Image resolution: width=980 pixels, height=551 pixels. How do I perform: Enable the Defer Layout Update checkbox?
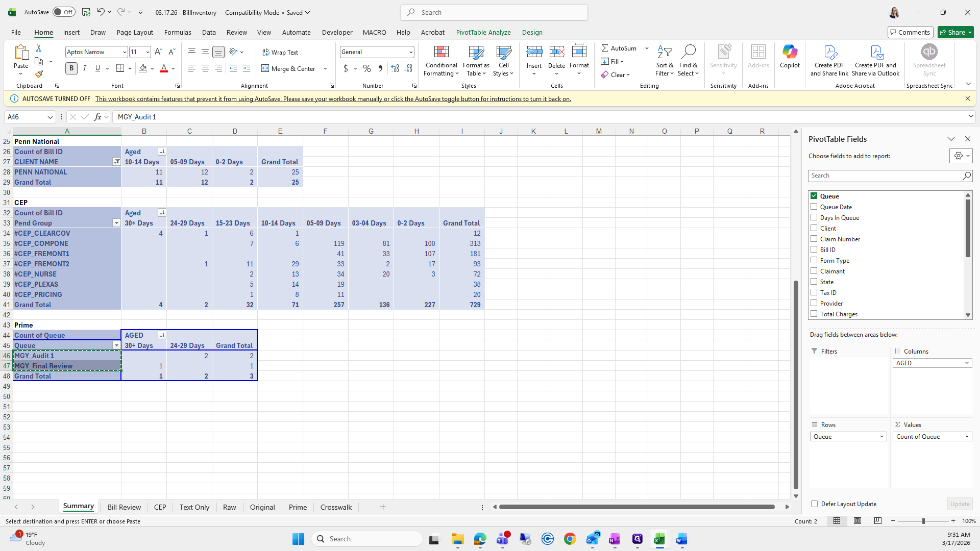814,504
